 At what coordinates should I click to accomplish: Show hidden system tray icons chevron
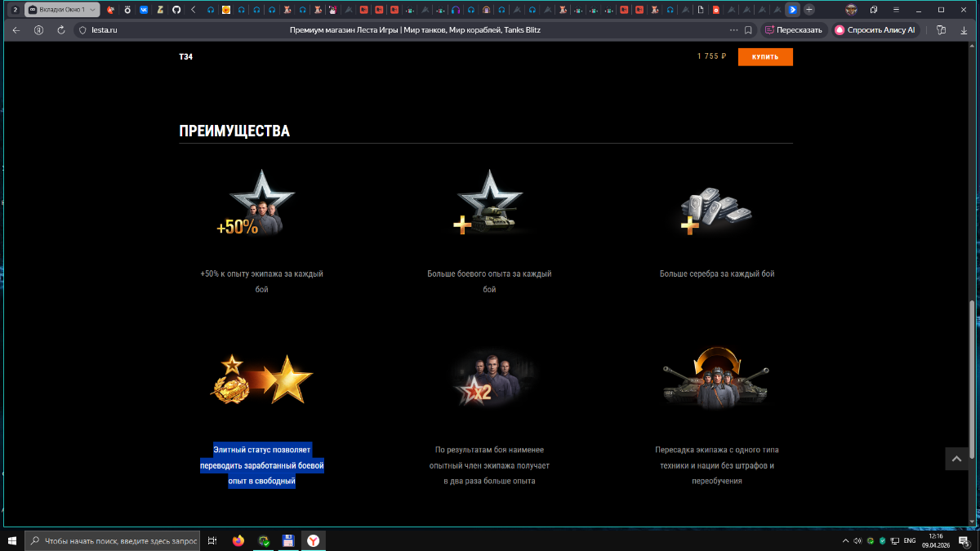845,540
